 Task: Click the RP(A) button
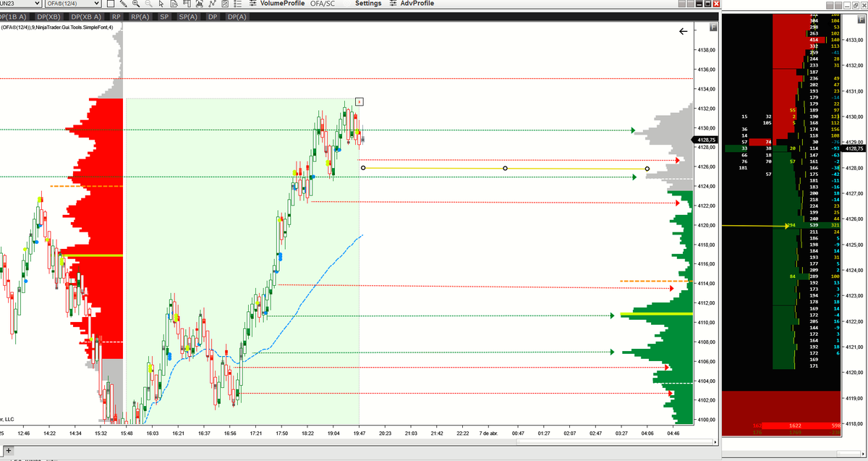coord(140,17)
